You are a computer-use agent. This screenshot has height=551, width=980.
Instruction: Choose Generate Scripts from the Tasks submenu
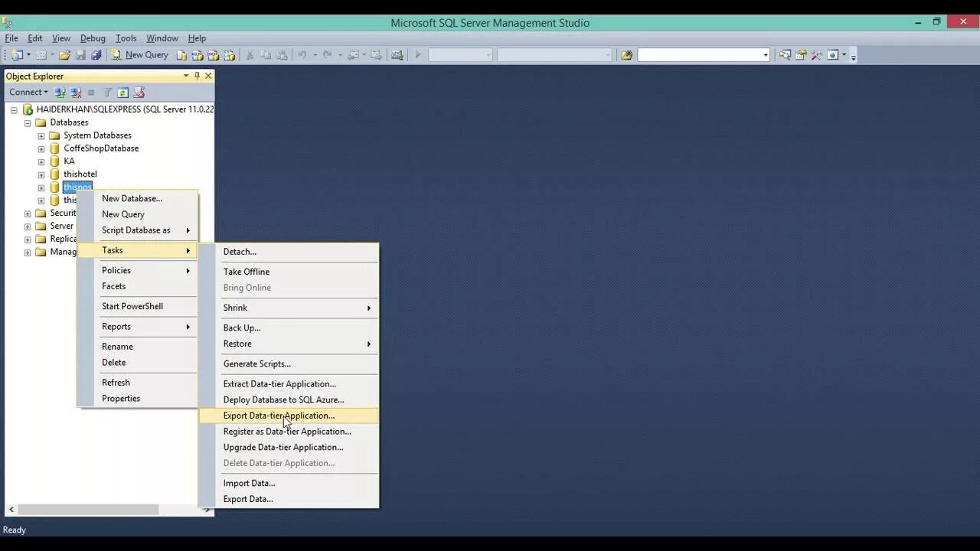pos(289,364)
